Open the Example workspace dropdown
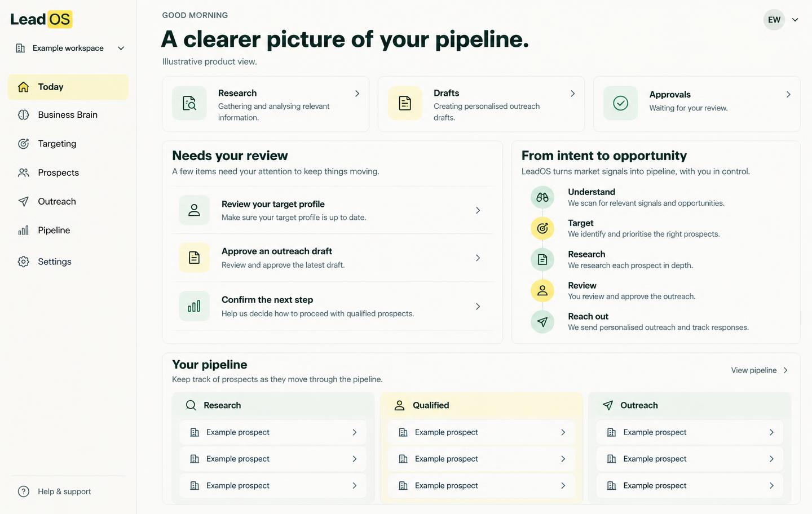This screenshot has width=812, height=514. [70, 48]
